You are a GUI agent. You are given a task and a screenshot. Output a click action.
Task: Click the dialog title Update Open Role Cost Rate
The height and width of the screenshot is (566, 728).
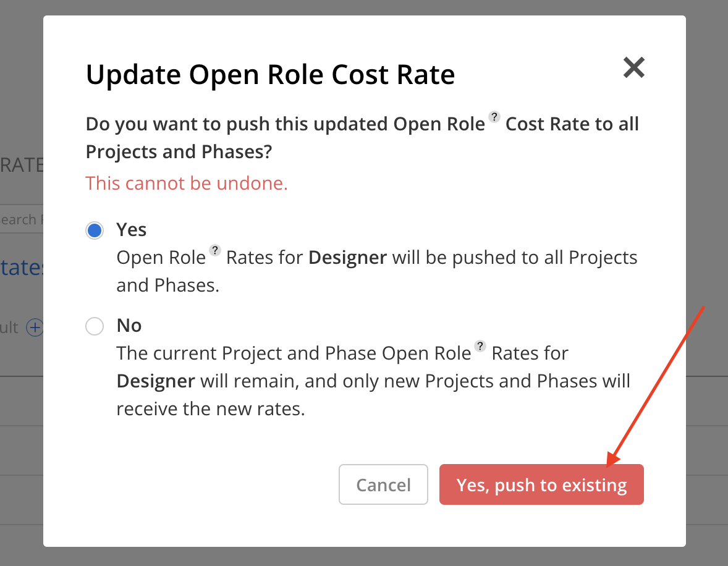pos(270,75)
